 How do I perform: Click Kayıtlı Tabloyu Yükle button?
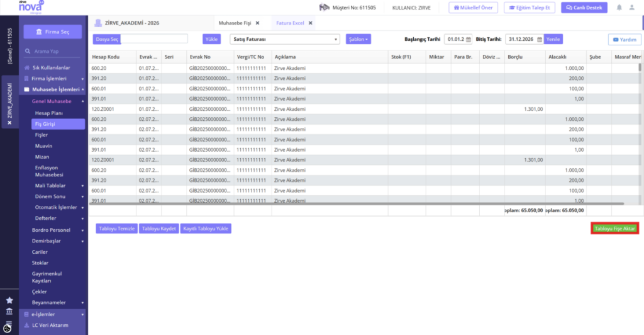pyautogui.click(x=206, y=229)
